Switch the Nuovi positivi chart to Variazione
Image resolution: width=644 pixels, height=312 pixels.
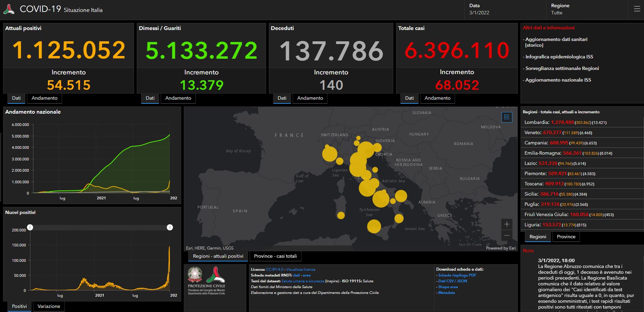pyautogui.click(x=49, y=307)
